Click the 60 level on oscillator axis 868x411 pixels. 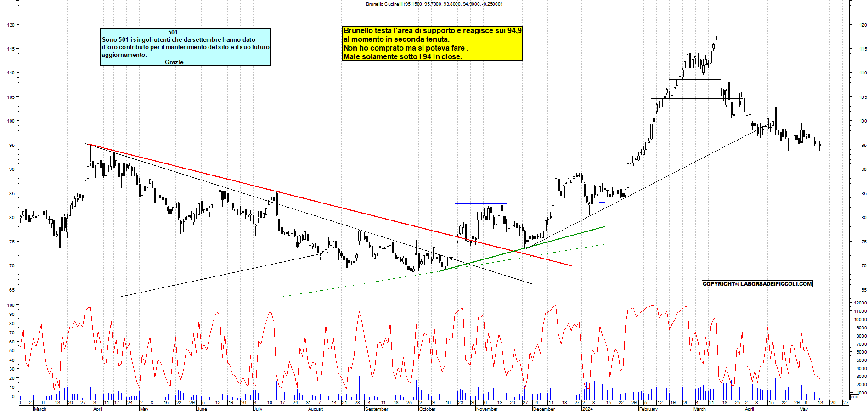12,342
